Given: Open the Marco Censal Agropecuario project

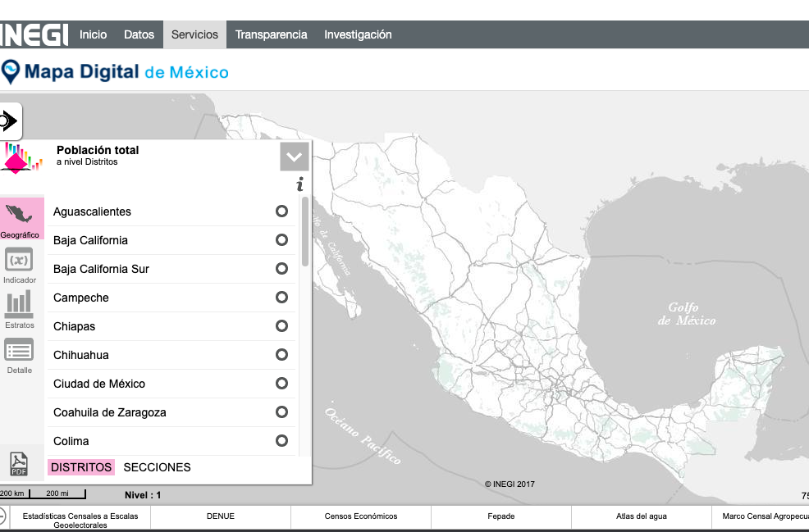Looking at the screenshot, I should pyautogui.click(x=761, y=516).
